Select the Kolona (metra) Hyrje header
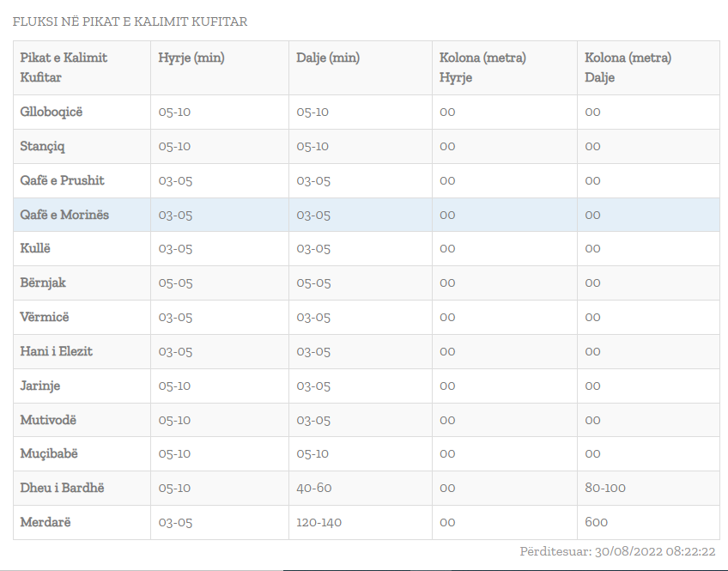The height and width of the screenshot is (571, 728). pyautogui.click(x=482, y=68)
